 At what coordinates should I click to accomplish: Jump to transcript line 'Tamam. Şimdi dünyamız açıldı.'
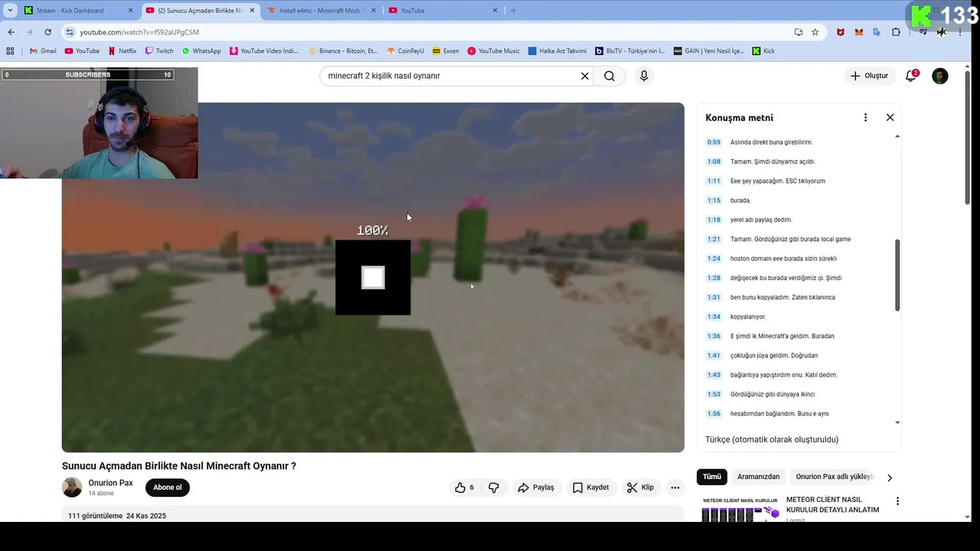[x=773, y=161]
